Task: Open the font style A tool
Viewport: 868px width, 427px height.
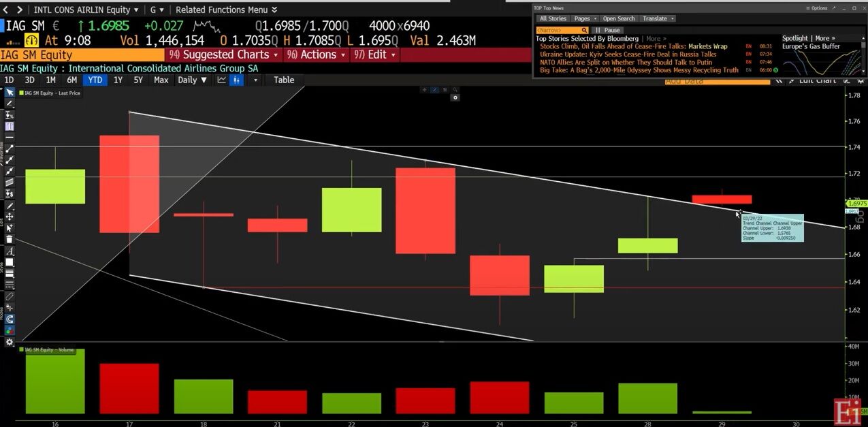Action: (10, 251)
